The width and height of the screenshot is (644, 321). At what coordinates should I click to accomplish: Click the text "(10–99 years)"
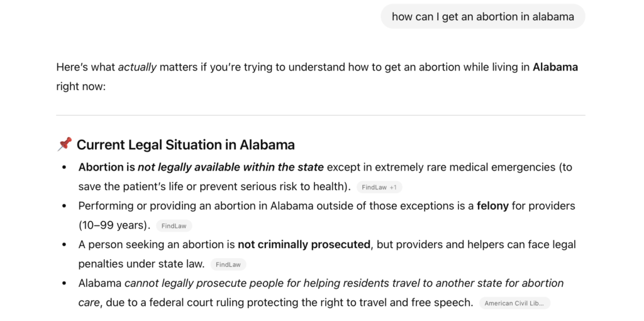tap(114, 225)
